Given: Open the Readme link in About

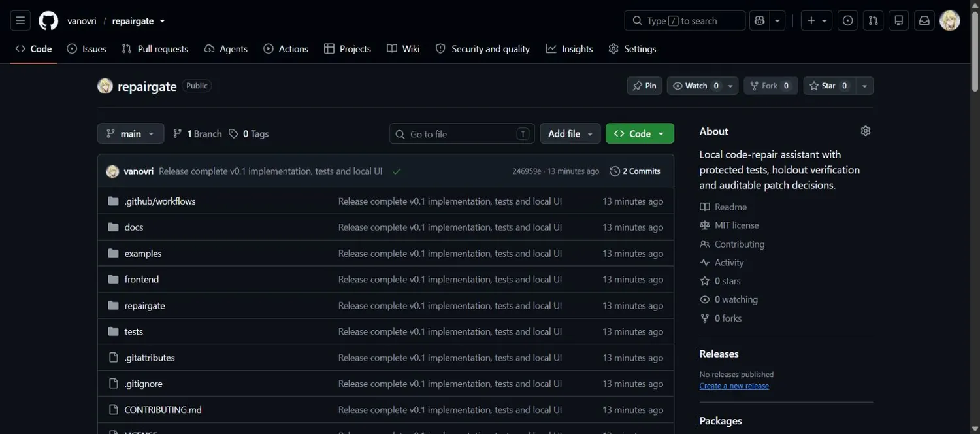Looking at the screenshot, I should [730, 207].
